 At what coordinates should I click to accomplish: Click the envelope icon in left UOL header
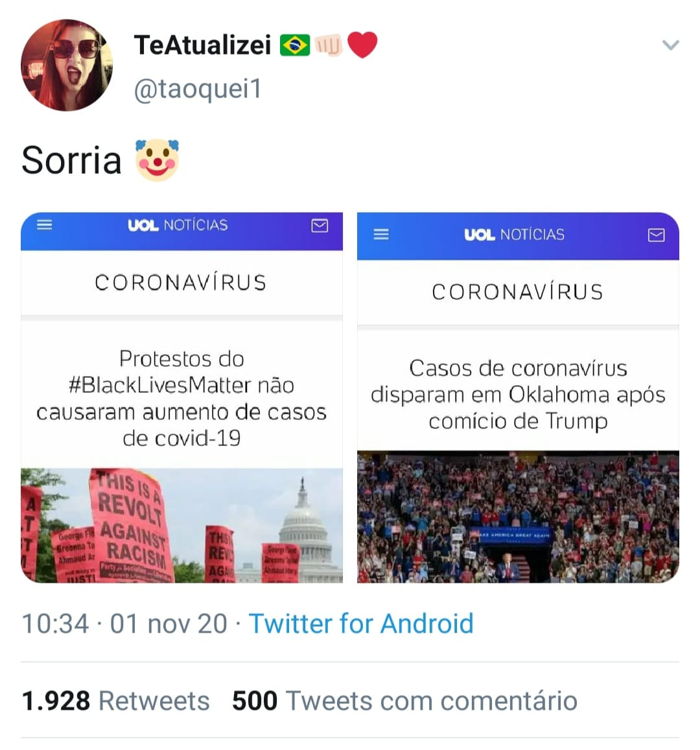(320, 226)
